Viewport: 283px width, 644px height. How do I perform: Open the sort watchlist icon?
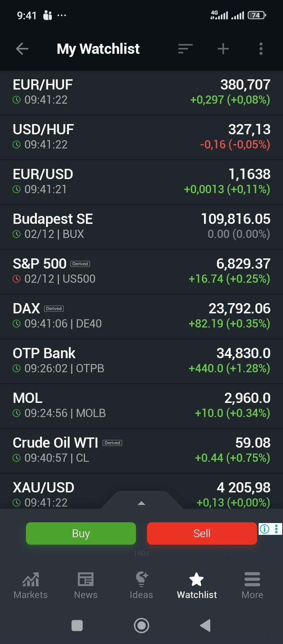click(185, 49)
